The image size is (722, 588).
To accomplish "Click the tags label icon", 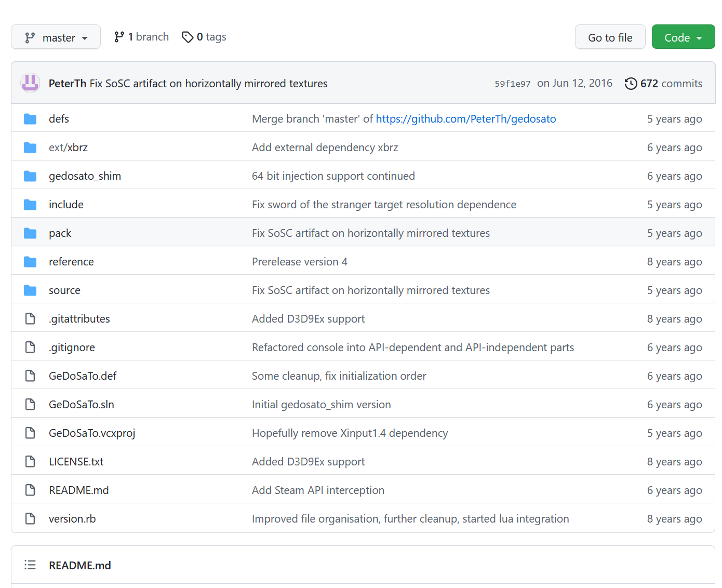I will (188, 37).
